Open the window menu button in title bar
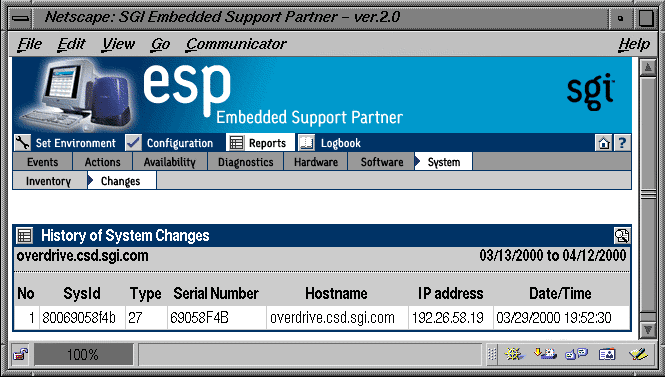The width and height of the screenshot is (665, 377). (x=21, y=18)
